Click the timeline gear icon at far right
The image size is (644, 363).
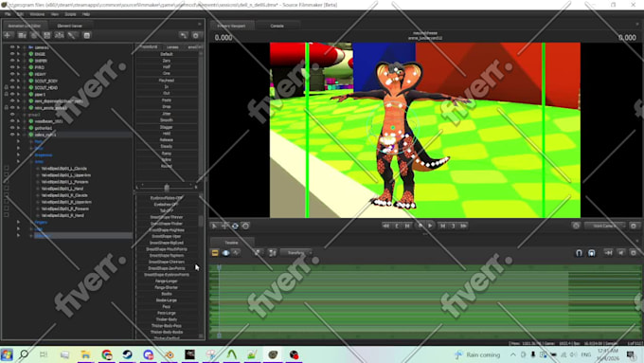point(634,253)
